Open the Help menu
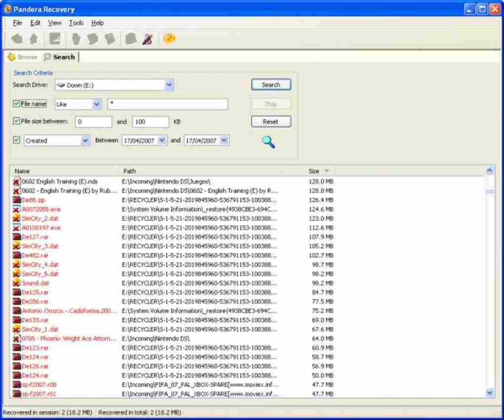This screenshot has width=504, height=420. [x=97, y=23]
